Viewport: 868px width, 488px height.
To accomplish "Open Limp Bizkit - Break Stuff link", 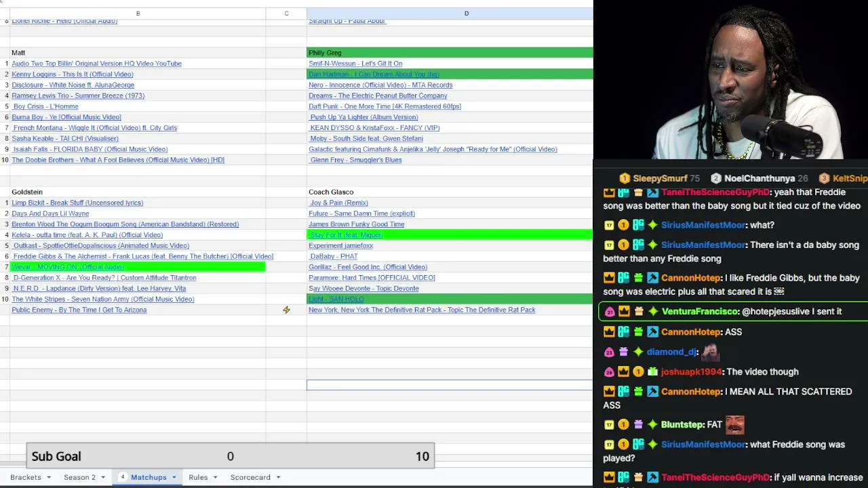I will pos(77,203).
